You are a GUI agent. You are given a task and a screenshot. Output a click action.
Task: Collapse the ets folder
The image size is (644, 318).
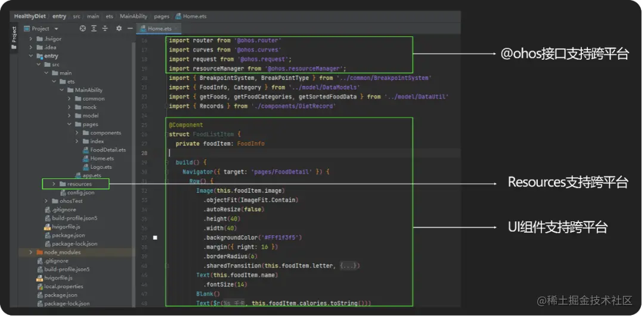point(54,82)
